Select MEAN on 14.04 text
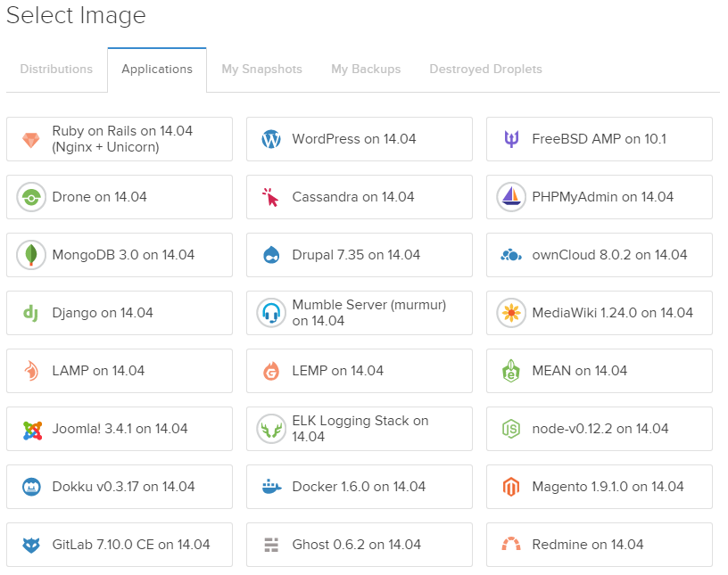The image size is (728, 575). pos(579,371)
